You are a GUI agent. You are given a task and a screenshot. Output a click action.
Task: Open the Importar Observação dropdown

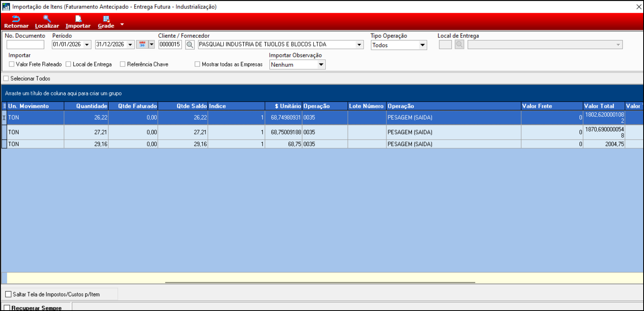321,64
